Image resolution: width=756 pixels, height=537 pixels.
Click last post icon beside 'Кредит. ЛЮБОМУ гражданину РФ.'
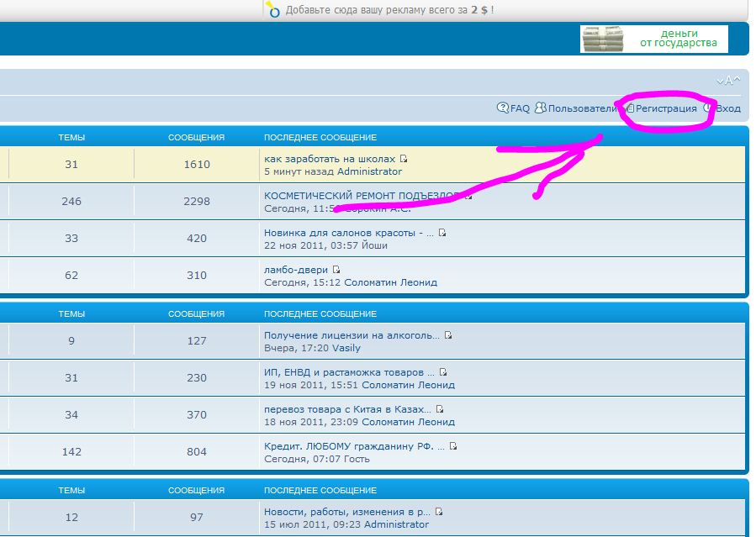click(442, 446)
